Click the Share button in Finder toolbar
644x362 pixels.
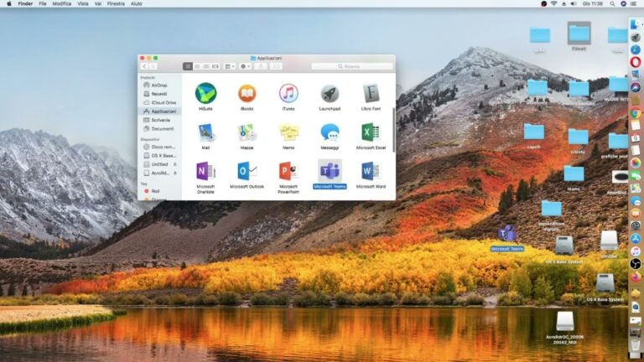[x=261, y=66]
